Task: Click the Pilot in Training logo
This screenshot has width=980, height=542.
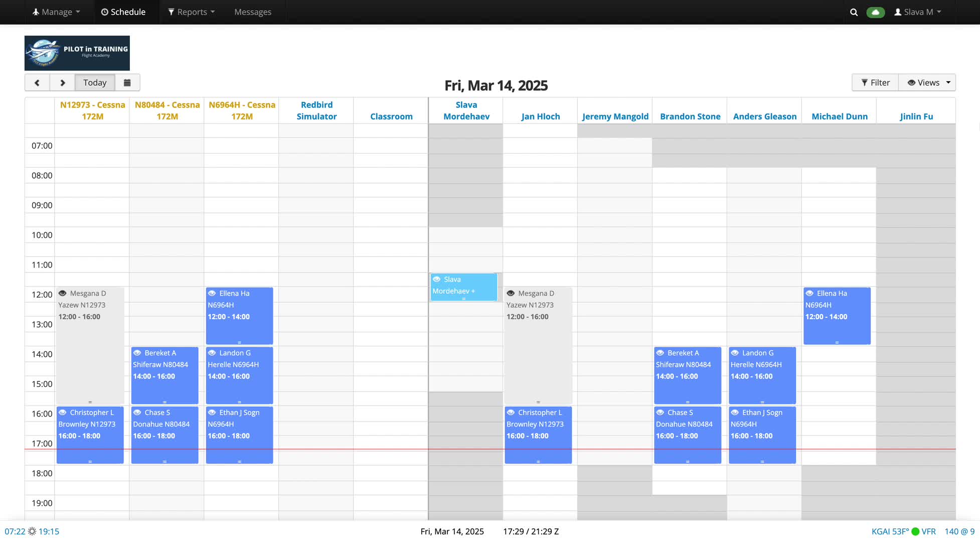Action: tap(77, 53)
